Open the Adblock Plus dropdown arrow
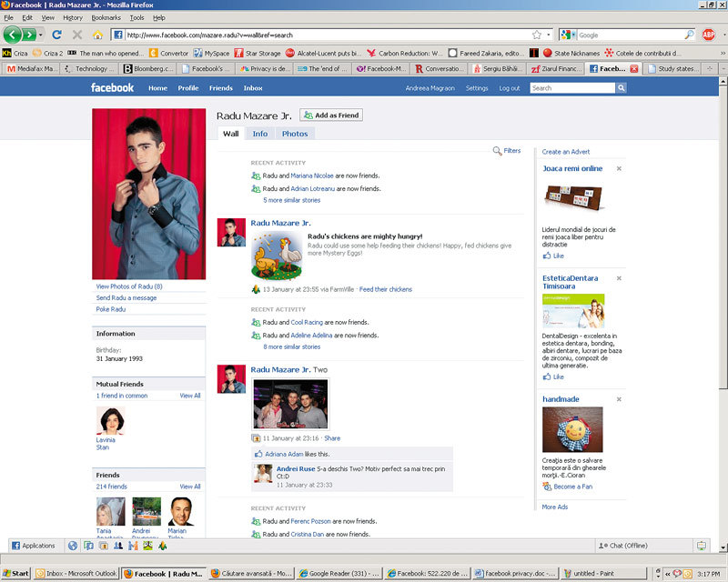Viewport: 728px width, 582px height. [723, 35]
